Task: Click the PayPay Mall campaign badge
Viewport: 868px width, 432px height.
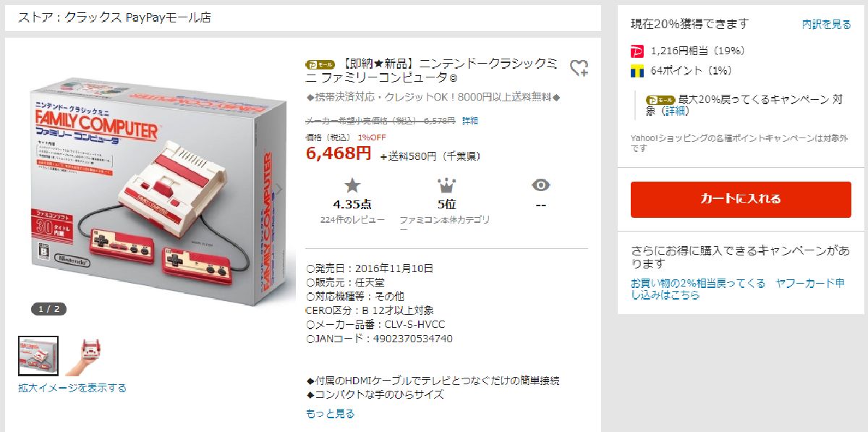Action: (660, 99)
